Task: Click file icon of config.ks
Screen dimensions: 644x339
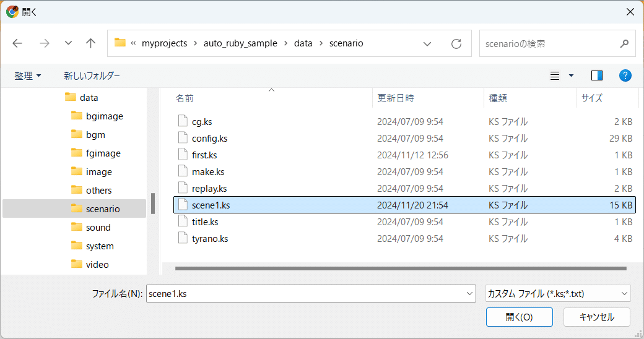Action: point(183,138)
